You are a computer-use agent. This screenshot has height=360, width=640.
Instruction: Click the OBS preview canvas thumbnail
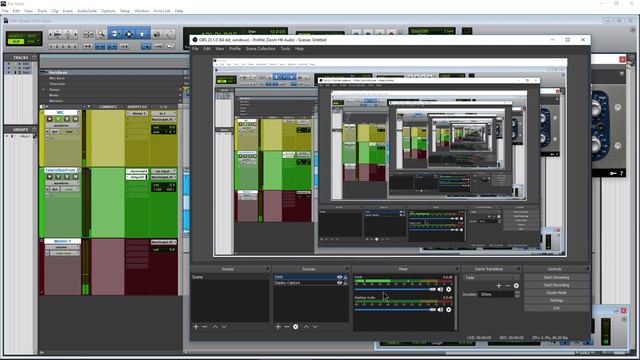390,157
